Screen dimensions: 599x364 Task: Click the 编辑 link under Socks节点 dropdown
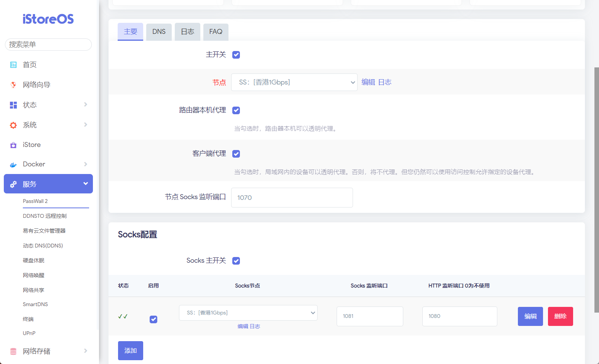(243, 326)
